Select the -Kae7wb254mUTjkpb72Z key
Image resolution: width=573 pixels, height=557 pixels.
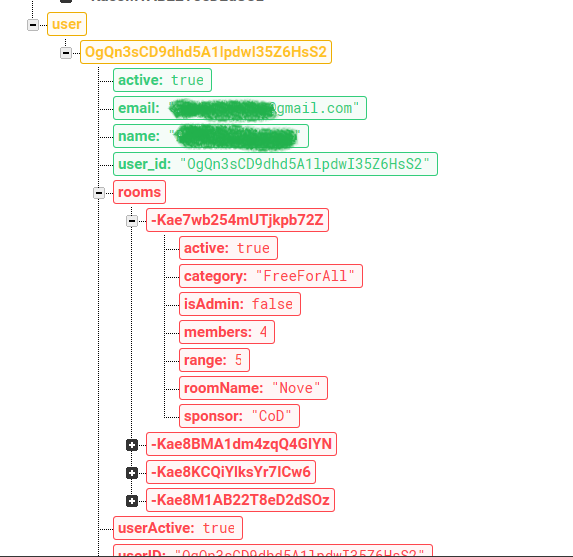(237, 220)
